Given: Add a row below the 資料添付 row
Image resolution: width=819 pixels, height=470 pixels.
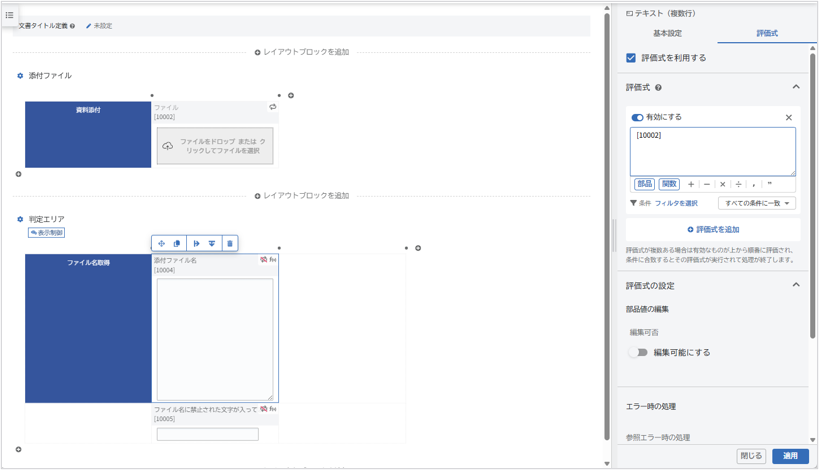Looking at the screenshot, I should pyautogui.click(x=18, y=174).
